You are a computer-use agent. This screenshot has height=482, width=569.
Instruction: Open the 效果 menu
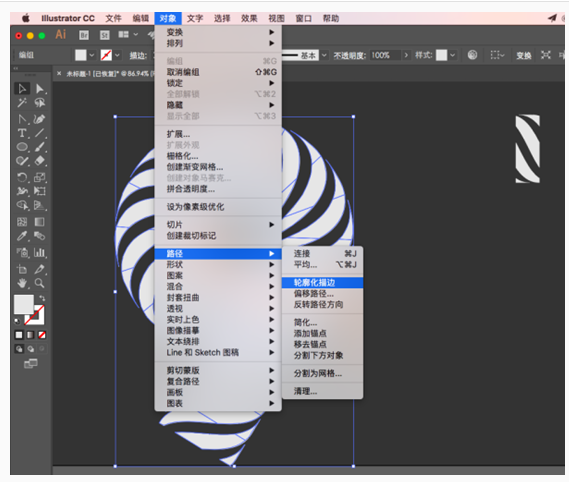(x=249, y=18)
